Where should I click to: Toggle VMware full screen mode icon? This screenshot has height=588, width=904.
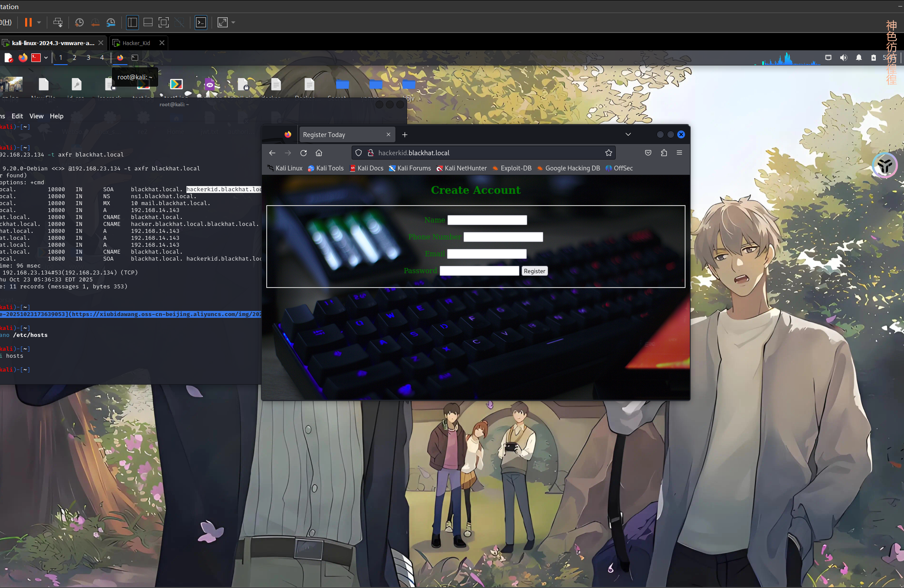(163, 23)
